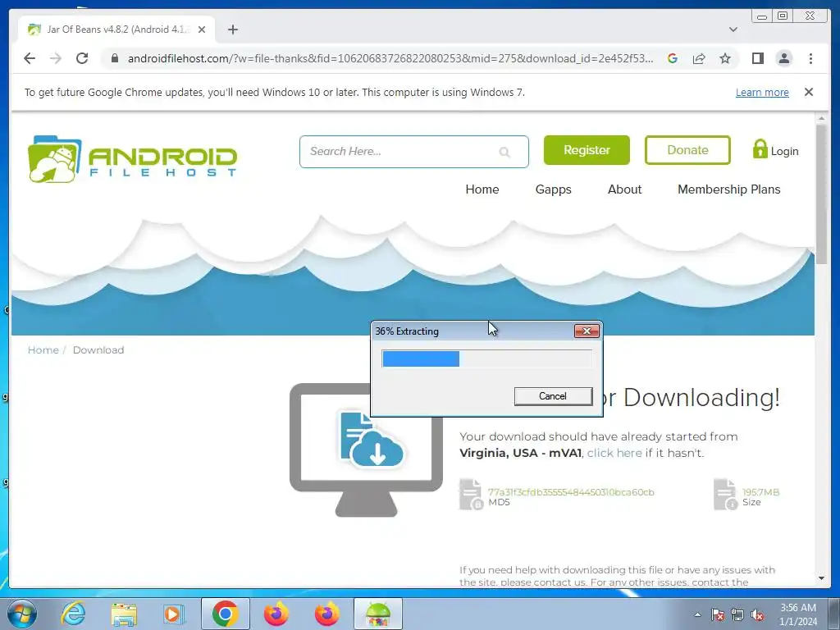Image resolution: width=840 pixels, height=630 pixels.
Task: Click the browser forward arrow
Action: pyautogui.click(x=56, y=58)
